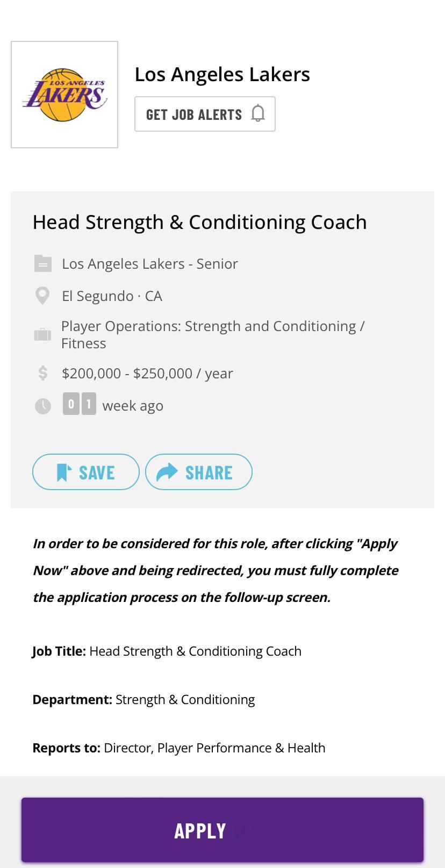Click the Lakers team logo image
Screen dimensions: 445x868
64,95
